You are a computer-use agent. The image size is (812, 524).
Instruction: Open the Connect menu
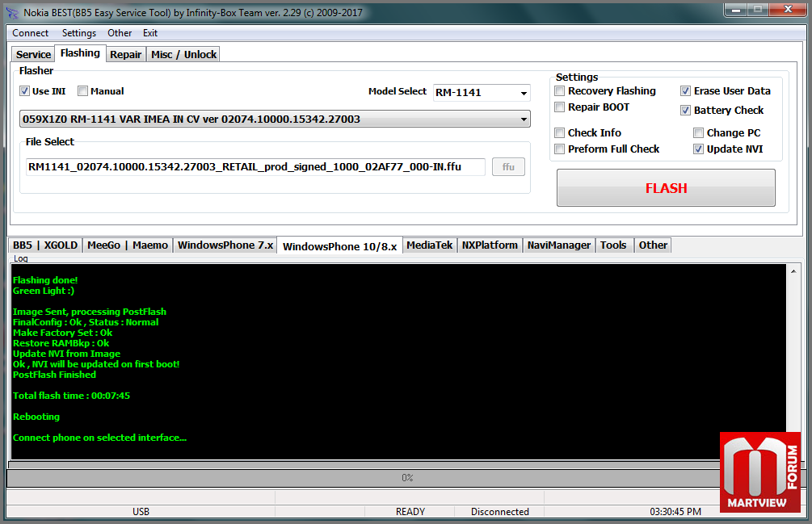[x=30, y=33]
